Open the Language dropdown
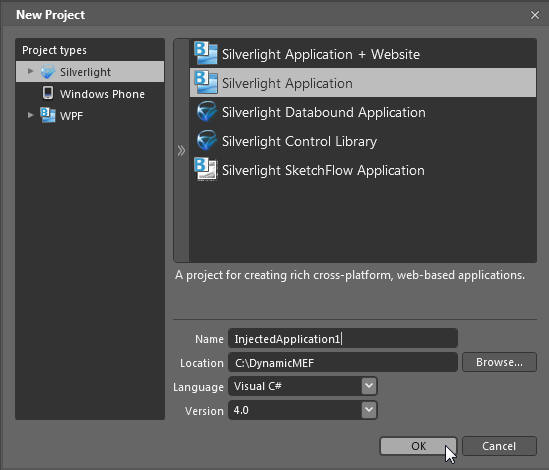The height and width of the screenshot is (470, 549). [369, 386]
